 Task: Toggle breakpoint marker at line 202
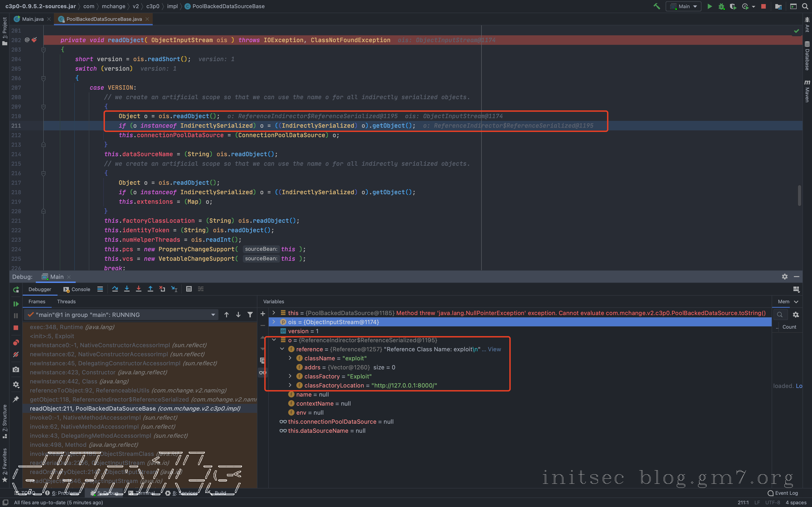coord(34,40)
